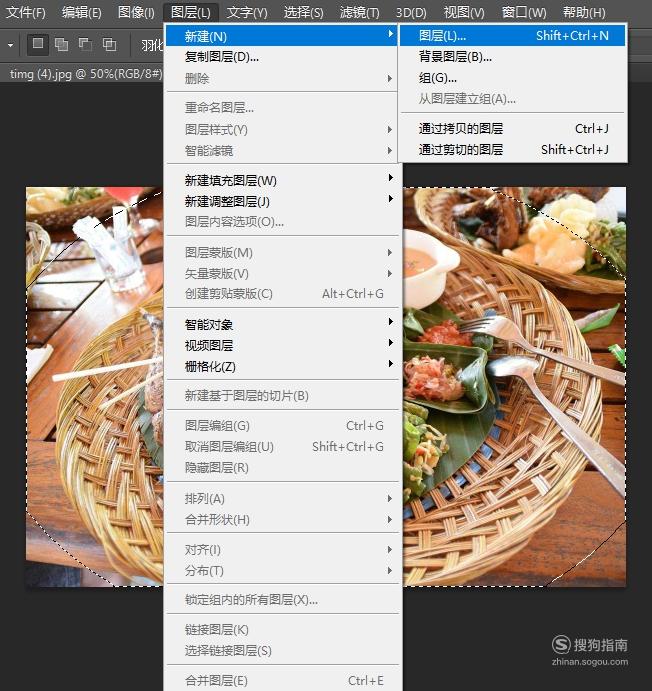
Task: Select the Subtract from Selection icon
Action: pos(85,44)
